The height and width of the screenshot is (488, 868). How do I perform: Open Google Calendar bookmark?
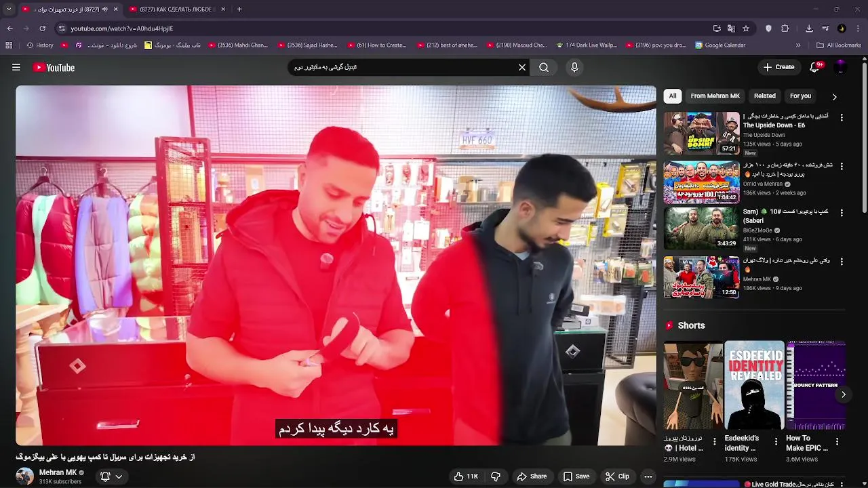[x=720, y=45]
